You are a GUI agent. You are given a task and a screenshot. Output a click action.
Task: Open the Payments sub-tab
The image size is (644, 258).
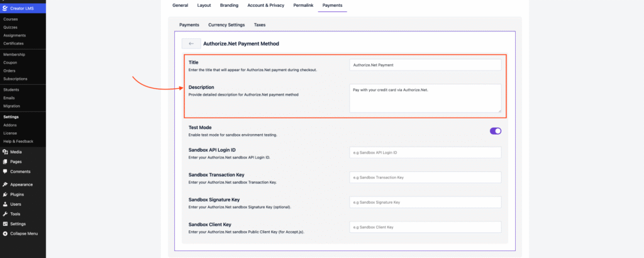click(189, 25)
